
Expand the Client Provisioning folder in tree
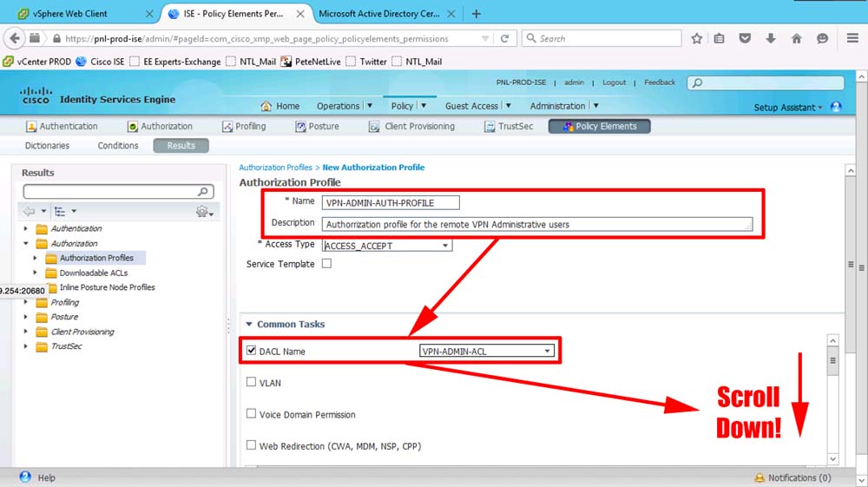pyautogui.click(x=25, y=332)
